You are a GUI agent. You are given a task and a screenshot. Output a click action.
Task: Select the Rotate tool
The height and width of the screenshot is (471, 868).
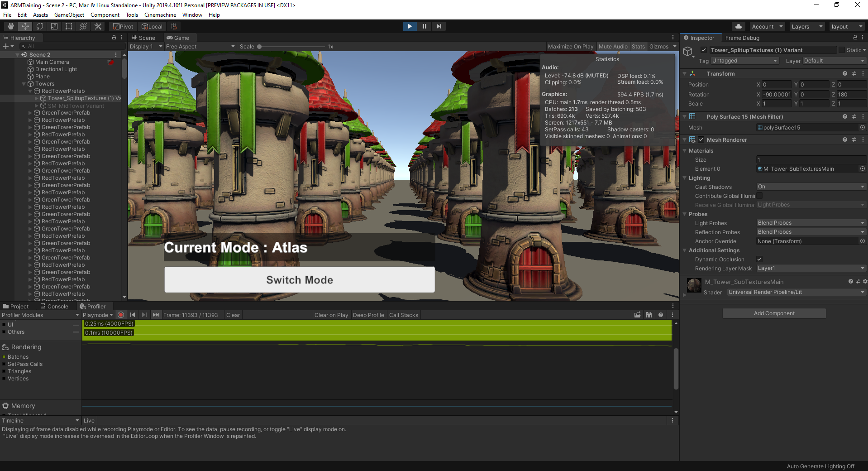tap(40, 26)
